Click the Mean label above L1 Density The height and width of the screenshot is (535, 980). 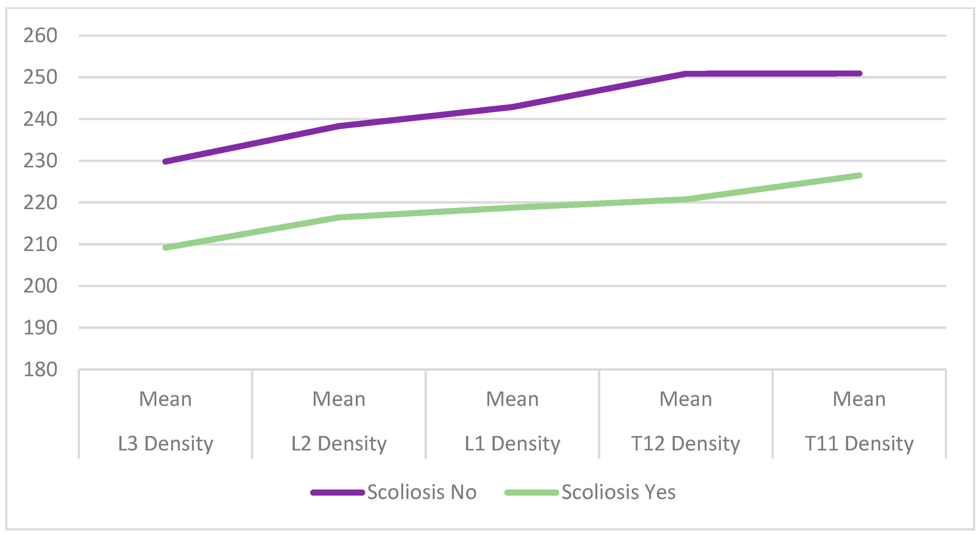(x=512, y=399)
